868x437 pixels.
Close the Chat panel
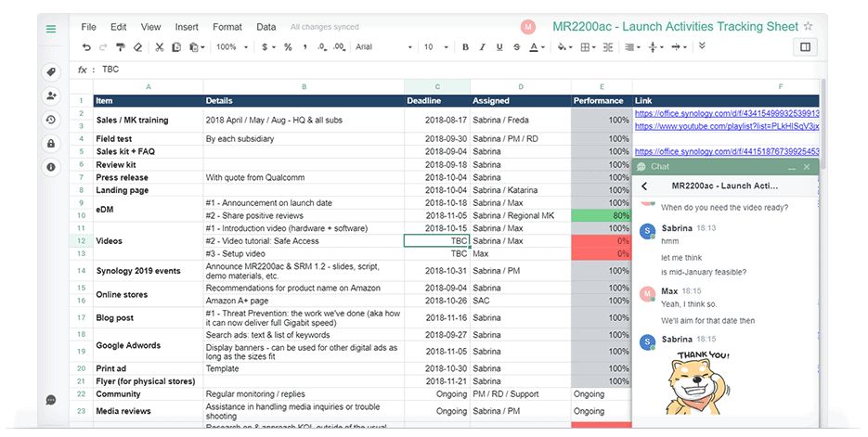(807, 167)
